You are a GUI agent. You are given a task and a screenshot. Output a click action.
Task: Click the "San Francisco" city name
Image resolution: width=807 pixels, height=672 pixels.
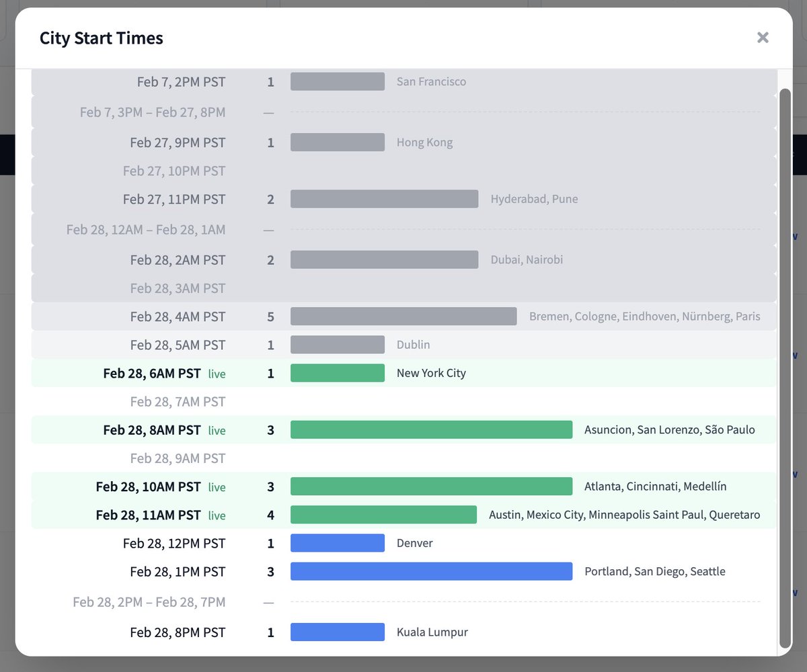pyautogui.click(x=431, y=82)
